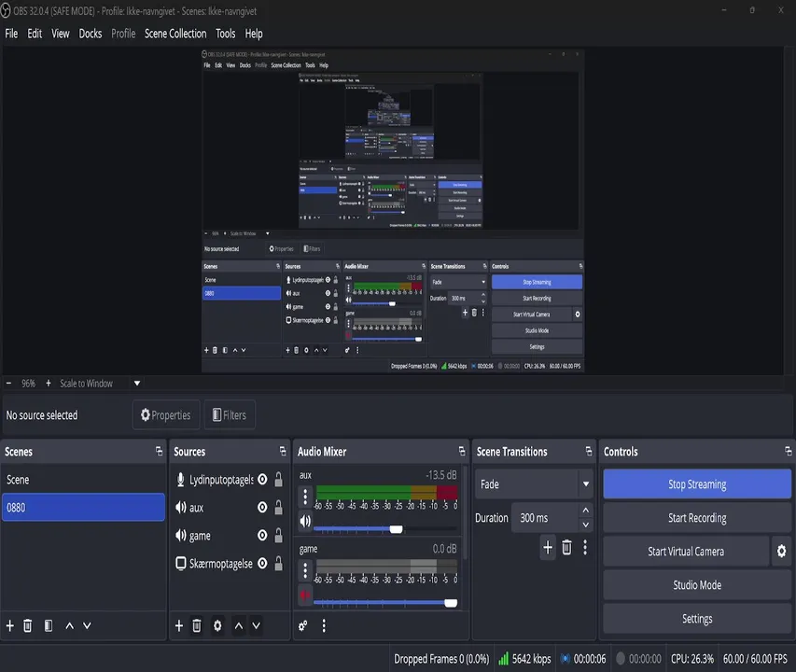796x672 pixels.
Task: Open the Tools menu
Action: 226,34
